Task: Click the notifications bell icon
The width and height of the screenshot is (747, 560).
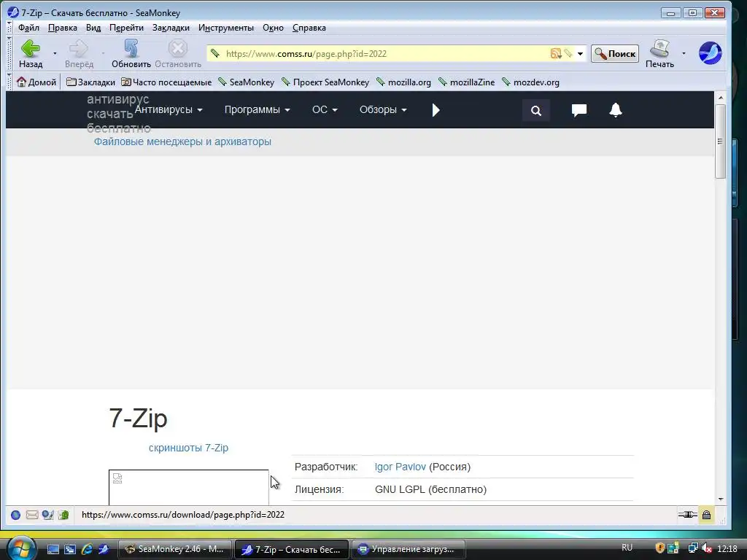Action: pyautogui.click(x=616, y=110)
